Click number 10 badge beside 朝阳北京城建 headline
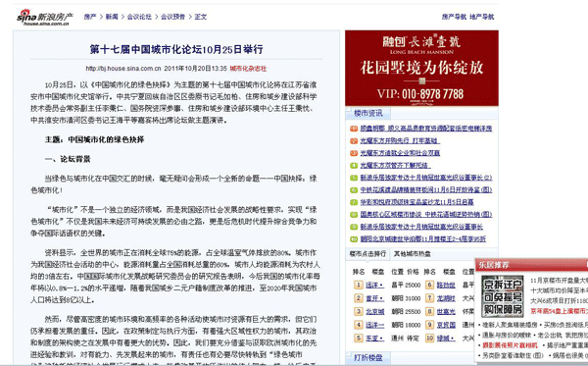 354,239
